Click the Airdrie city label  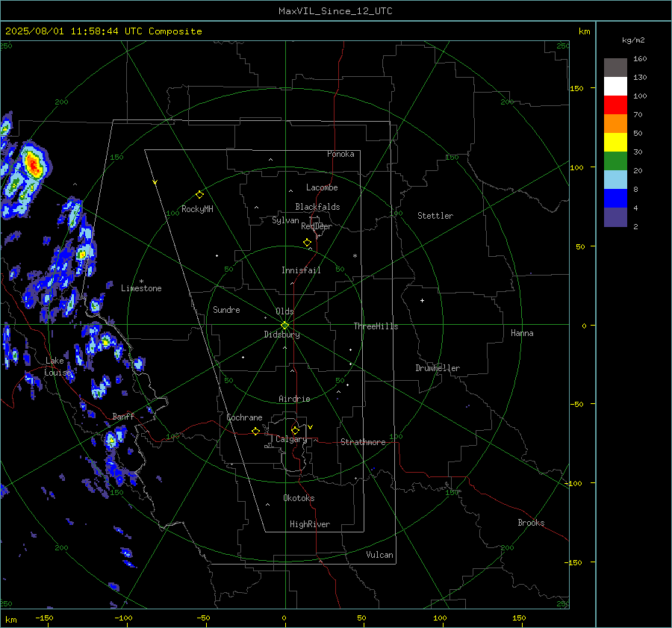coord(294,399)
